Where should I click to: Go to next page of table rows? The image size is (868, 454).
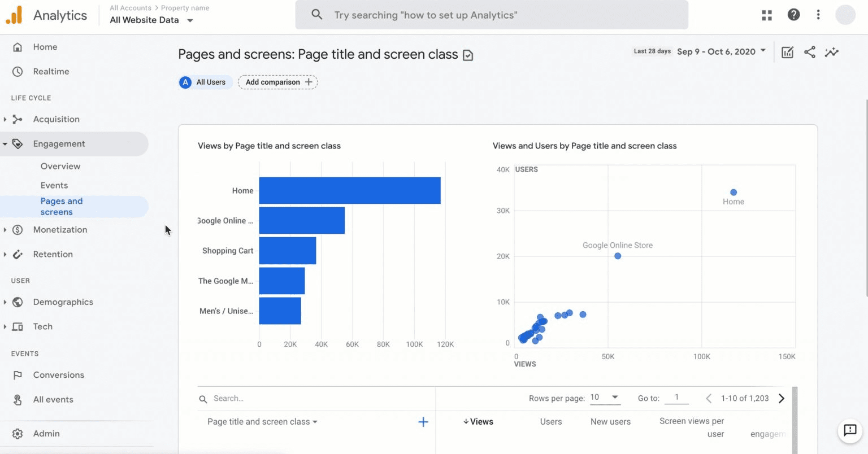point(782,399)
